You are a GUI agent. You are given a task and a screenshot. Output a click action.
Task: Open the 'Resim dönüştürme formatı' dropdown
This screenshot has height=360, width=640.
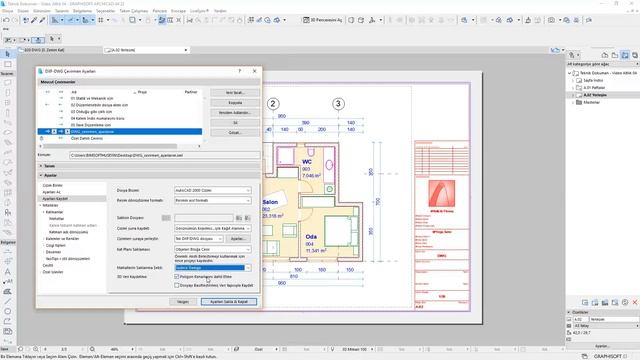coord(213,200)
